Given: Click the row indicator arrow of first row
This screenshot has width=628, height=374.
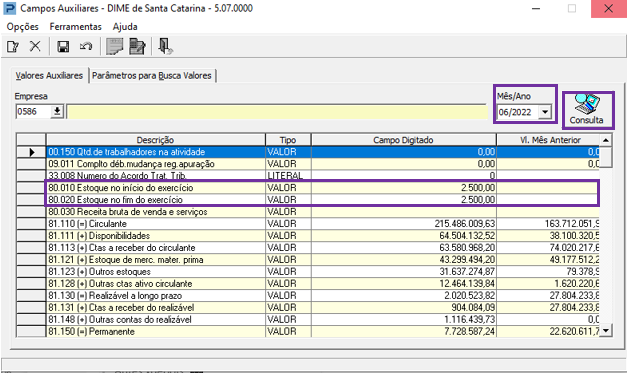Looking at the screenshot, I should 31,152.
